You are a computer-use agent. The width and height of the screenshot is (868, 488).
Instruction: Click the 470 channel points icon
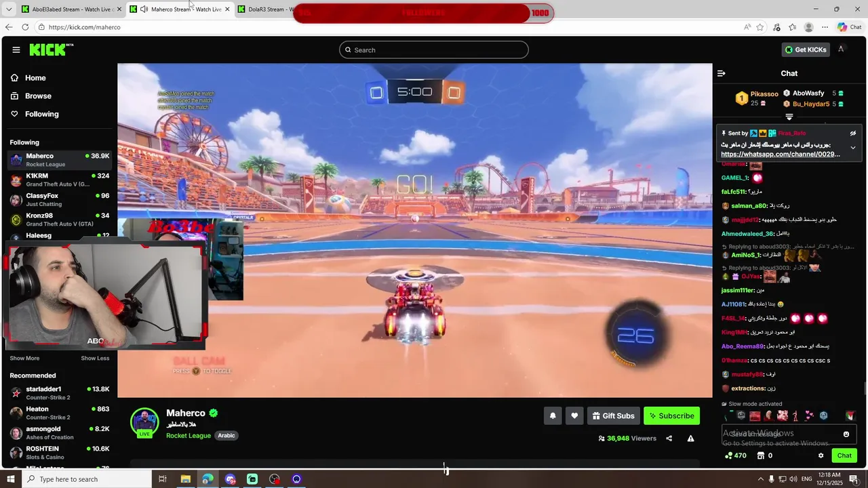coord(728,455)
